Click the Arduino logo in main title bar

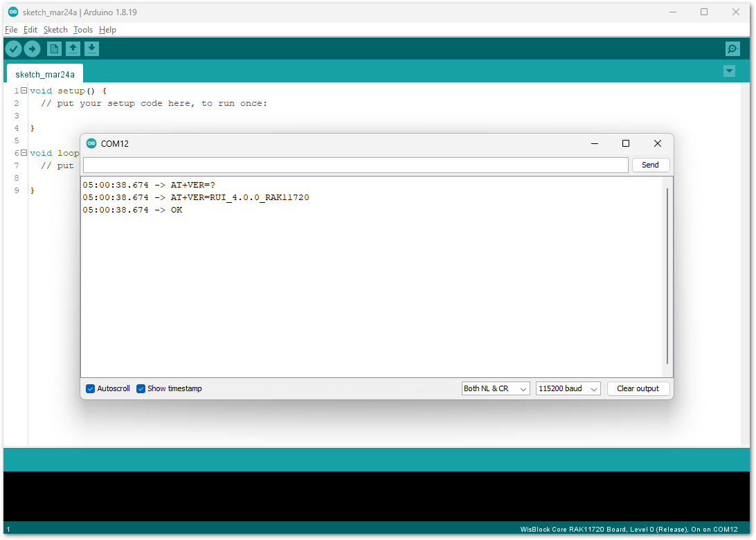click(13, 12)
